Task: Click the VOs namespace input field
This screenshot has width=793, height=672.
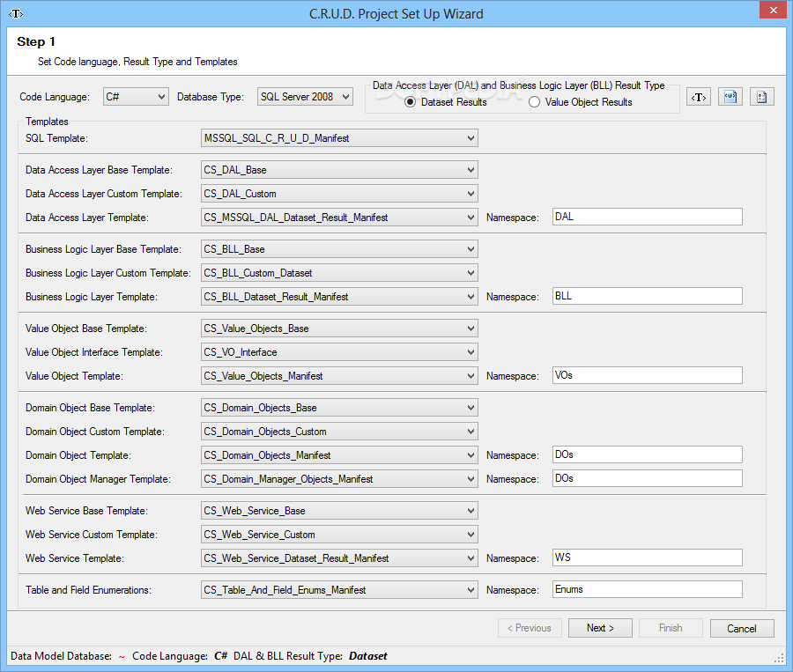Action: [648, 376]
